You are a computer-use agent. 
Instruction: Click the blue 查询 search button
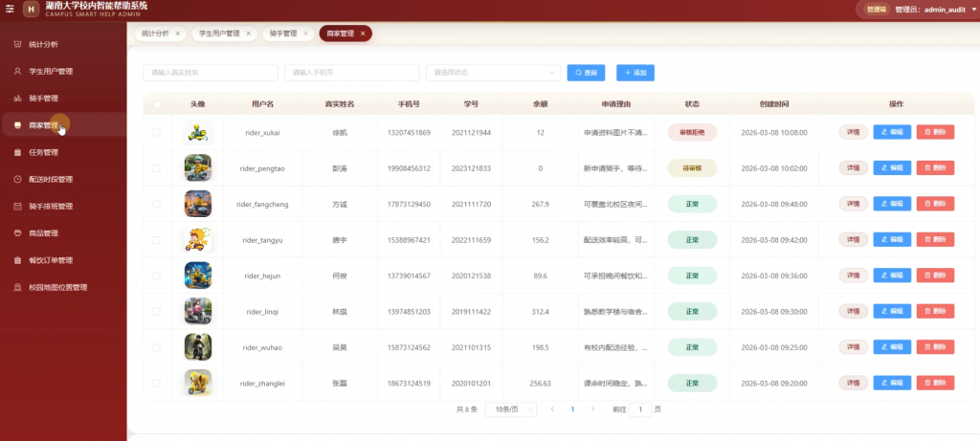click(x=587, y=73)
